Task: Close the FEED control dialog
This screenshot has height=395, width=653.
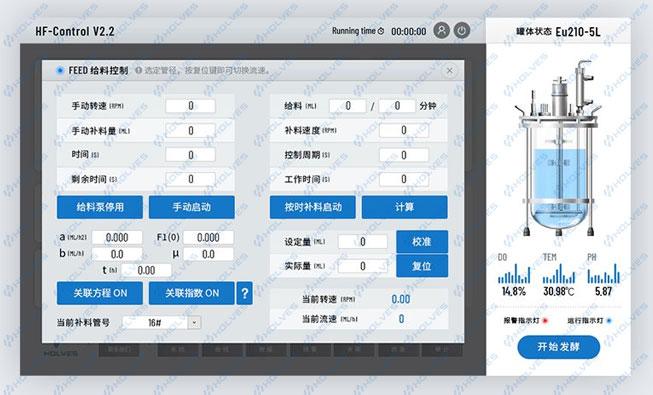Action: pyautogui.click(x=449, y=71)
